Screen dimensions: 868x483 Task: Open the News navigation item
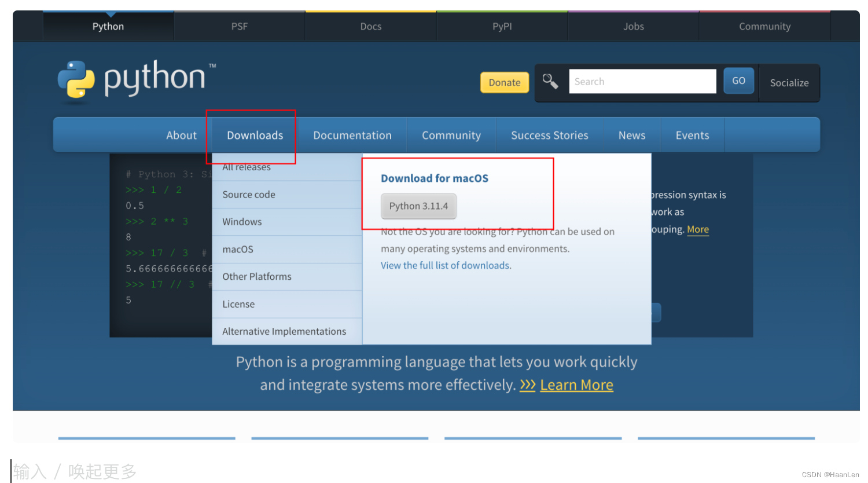tap(632, 135)
